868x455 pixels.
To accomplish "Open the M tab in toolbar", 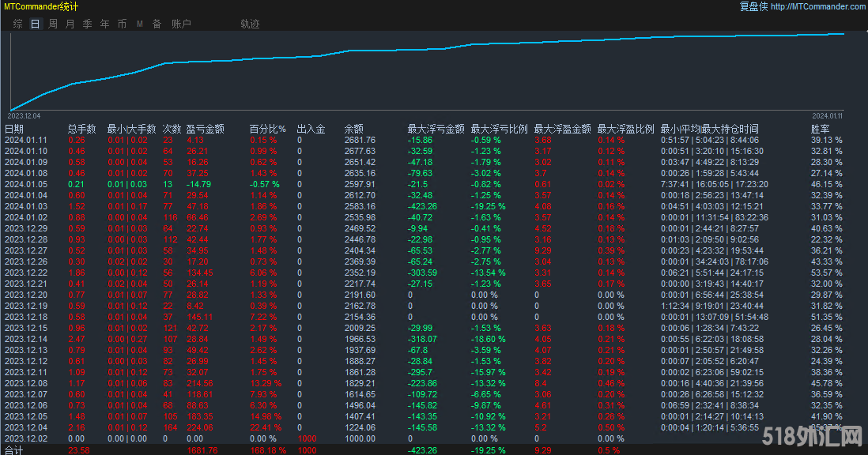I will 139,24.
